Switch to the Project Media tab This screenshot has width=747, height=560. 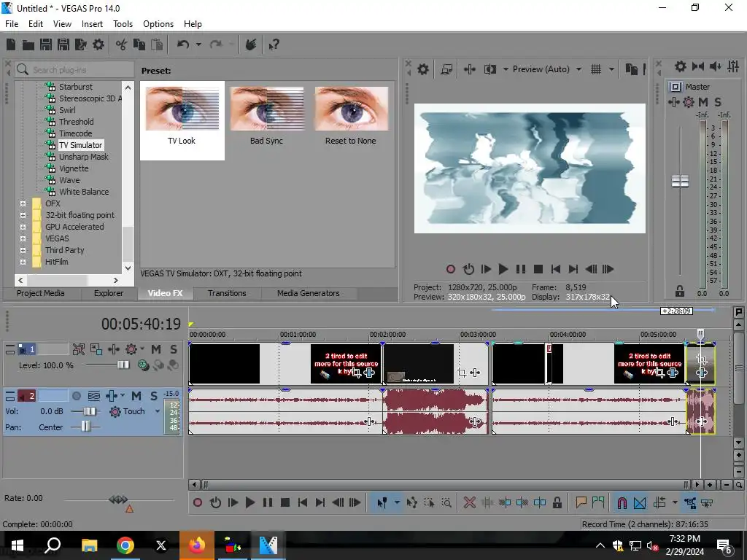41,293
